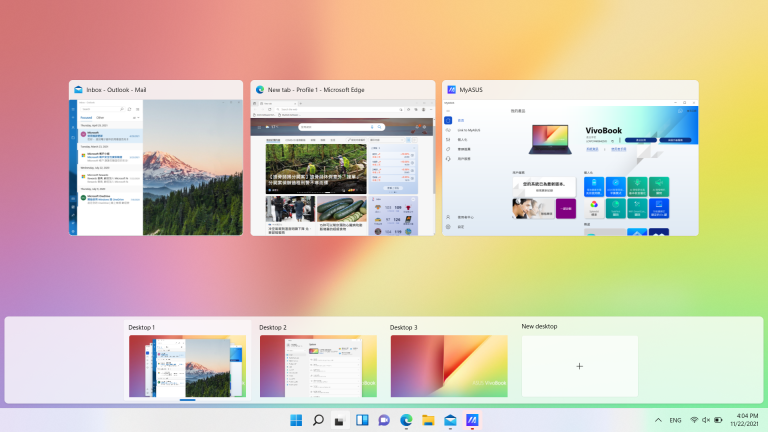Launch Teams Chat from taskbar
The image size is (768, 432).
coord(384,420)
